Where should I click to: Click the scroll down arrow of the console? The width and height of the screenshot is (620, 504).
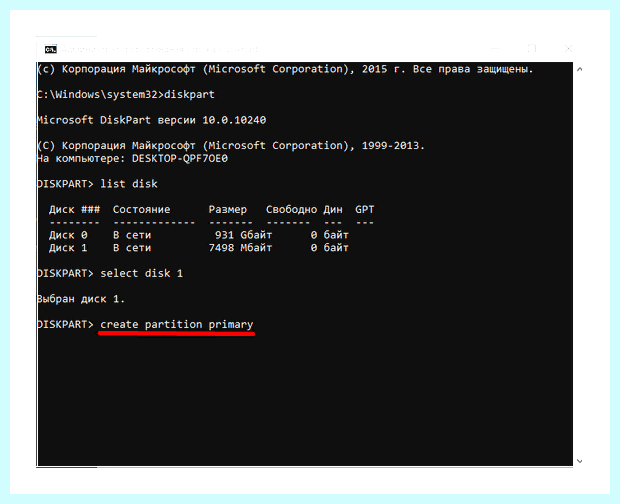click(x=580, y=461)
